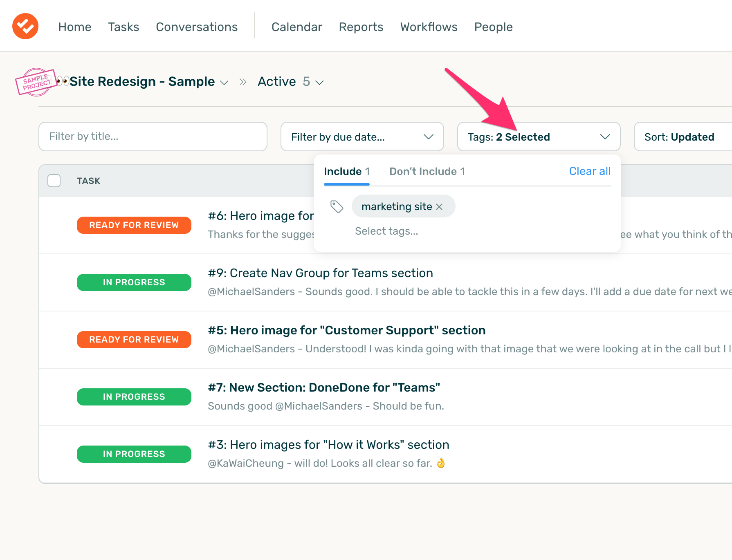The height and width of the screenshot is (560, 732).
Task: Expand the Active tasks dropdown
Action: click(x=319, y=82)
